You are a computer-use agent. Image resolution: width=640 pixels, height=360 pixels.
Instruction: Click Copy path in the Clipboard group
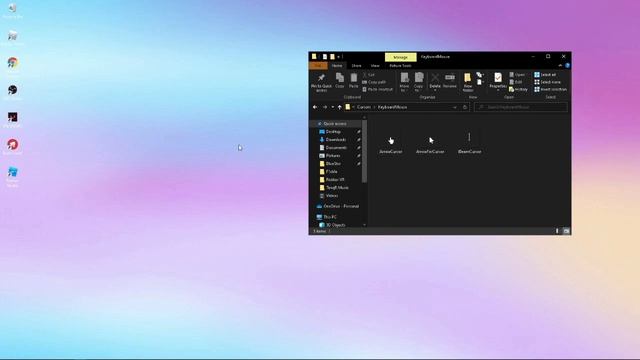[x=374, y=82]
